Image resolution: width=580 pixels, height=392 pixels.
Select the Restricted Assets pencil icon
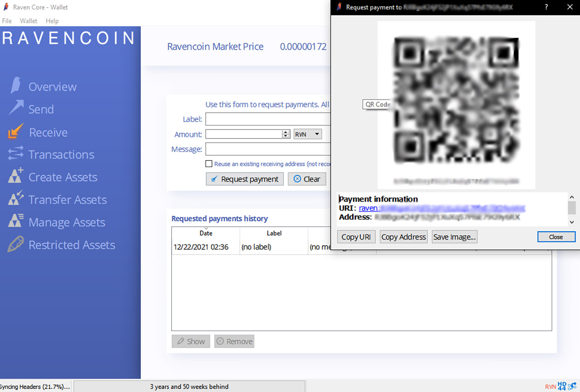pyautogui.click(x=15, y=244)
